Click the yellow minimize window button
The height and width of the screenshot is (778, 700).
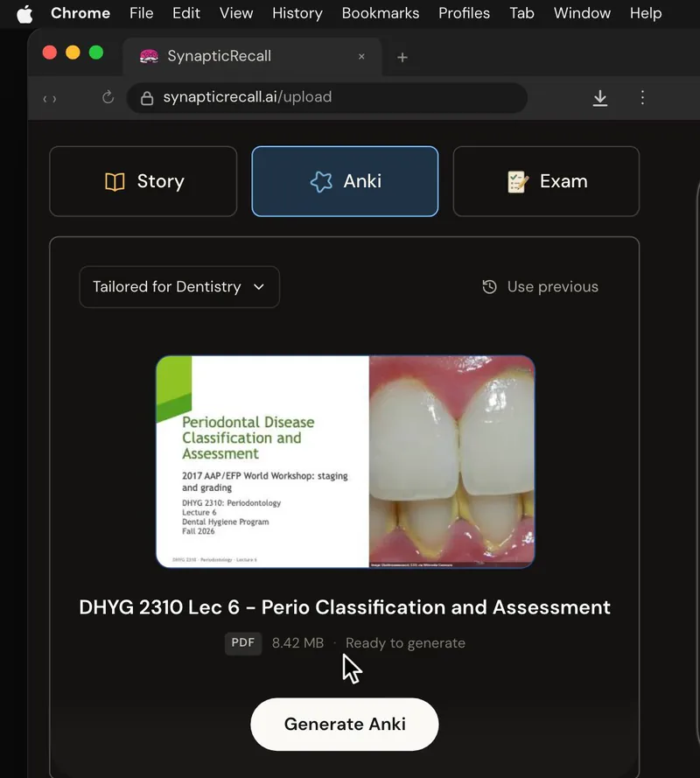click(73, 53)
